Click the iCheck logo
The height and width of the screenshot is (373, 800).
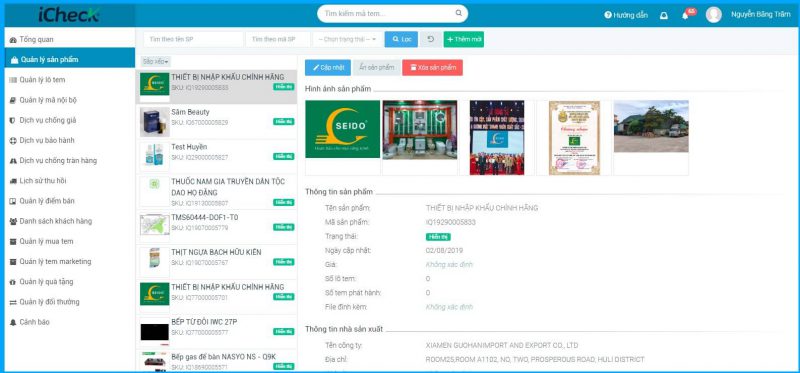(69, 15)
